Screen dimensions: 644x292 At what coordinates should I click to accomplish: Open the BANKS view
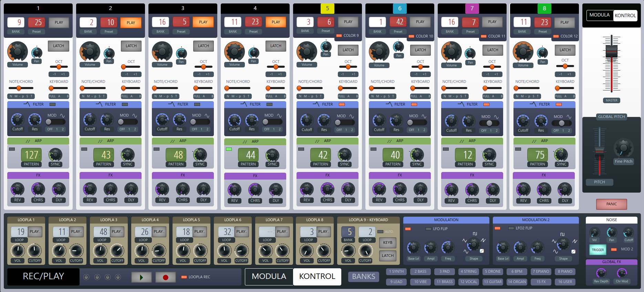[364, 277]
